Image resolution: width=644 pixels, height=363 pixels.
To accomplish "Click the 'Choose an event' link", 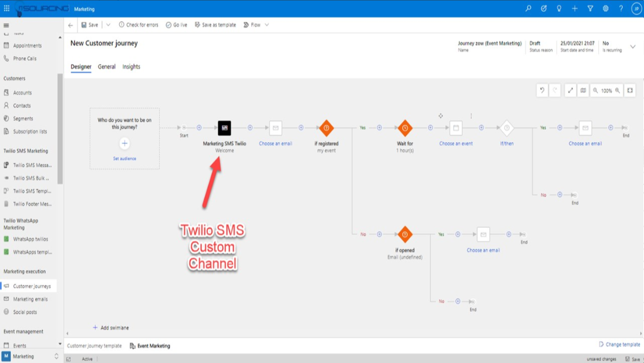I will (456, 143).
